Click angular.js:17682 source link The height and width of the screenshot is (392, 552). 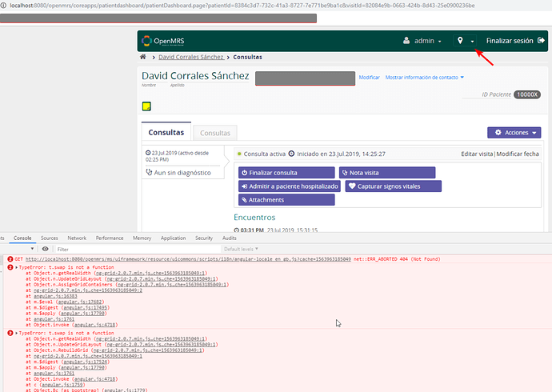click(x=80, y=302)
